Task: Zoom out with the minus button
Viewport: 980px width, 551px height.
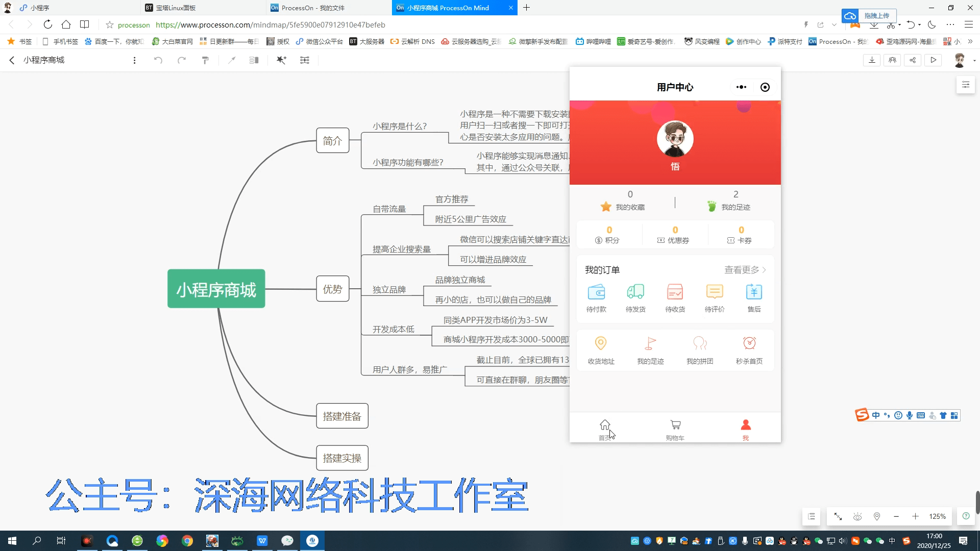Action: click(x=896, y=516)
